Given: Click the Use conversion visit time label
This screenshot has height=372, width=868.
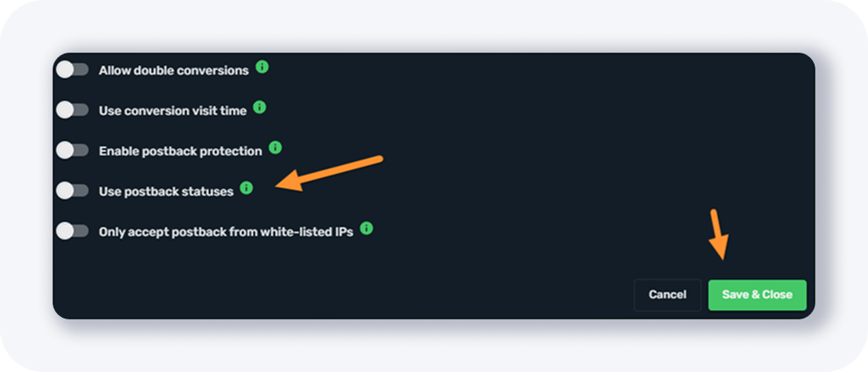Looking at the screenshot, I should (172, 111).
